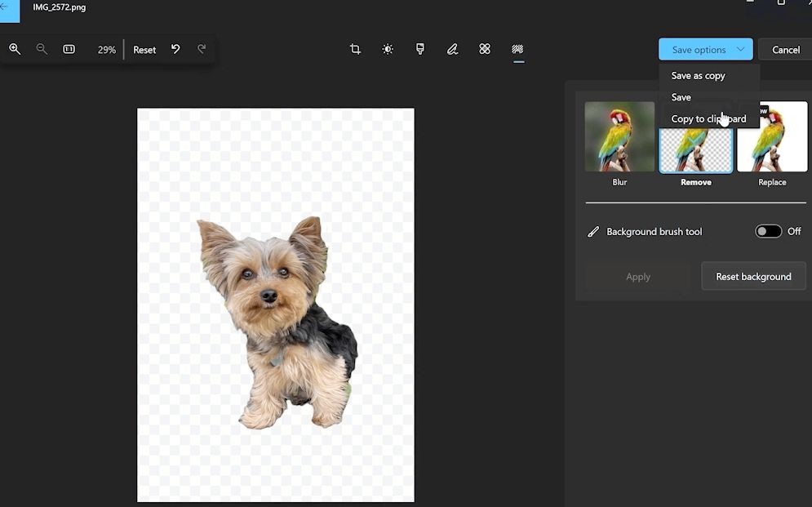Click the Reset background button
The width and height of the screenshot is (812, 507).
point(753,277)
